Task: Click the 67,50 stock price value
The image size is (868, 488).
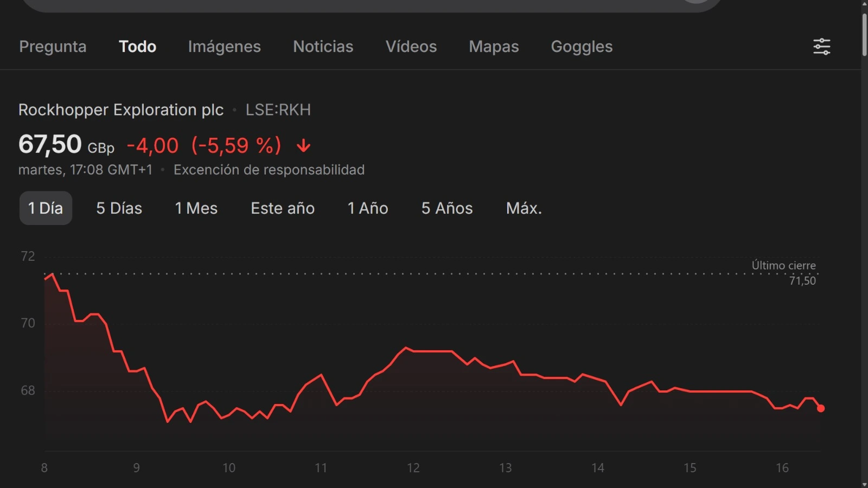Action: coord(50,145)
